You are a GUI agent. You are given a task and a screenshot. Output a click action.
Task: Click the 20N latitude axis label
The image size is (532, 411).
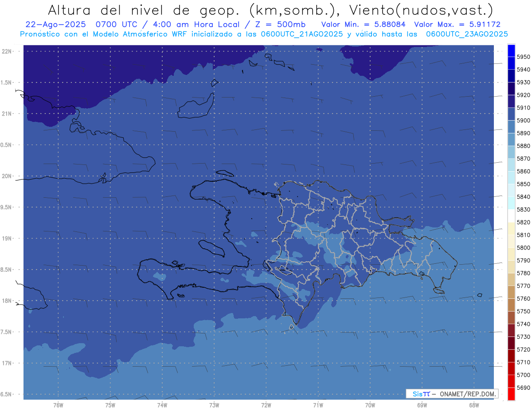[8, 176]
